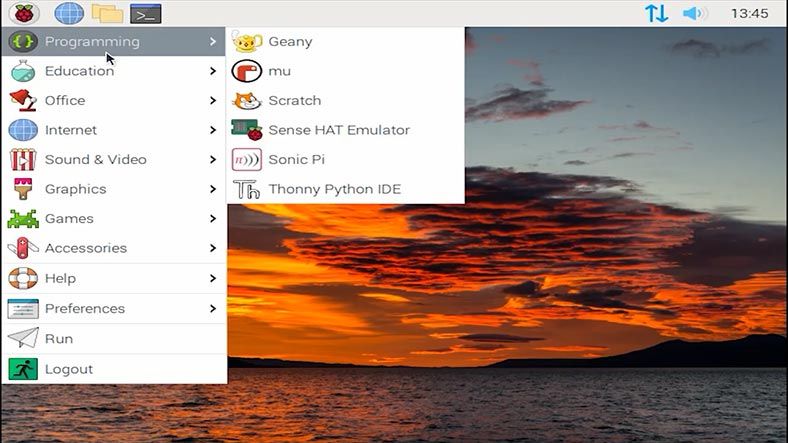Open the Accessories menu category
Image resolution: width=788 pixels, height=443 pixels.
[114, 248]
